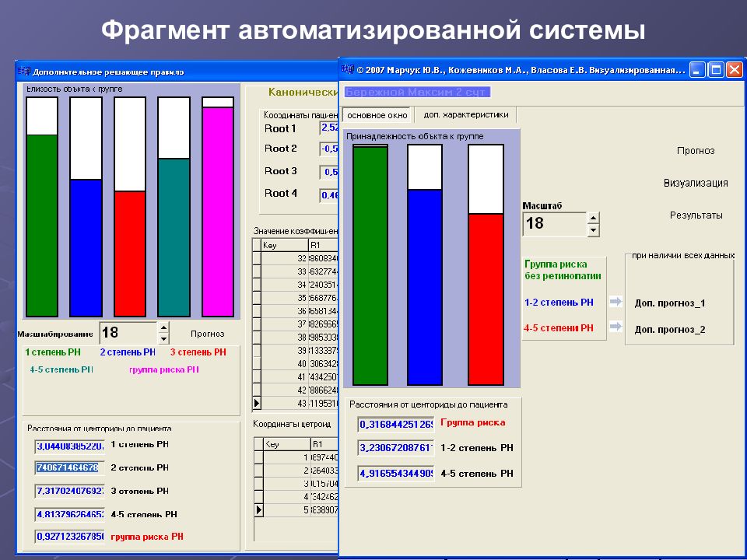Click the magenta bar in Близость объекта к группе

click(218, 212)
